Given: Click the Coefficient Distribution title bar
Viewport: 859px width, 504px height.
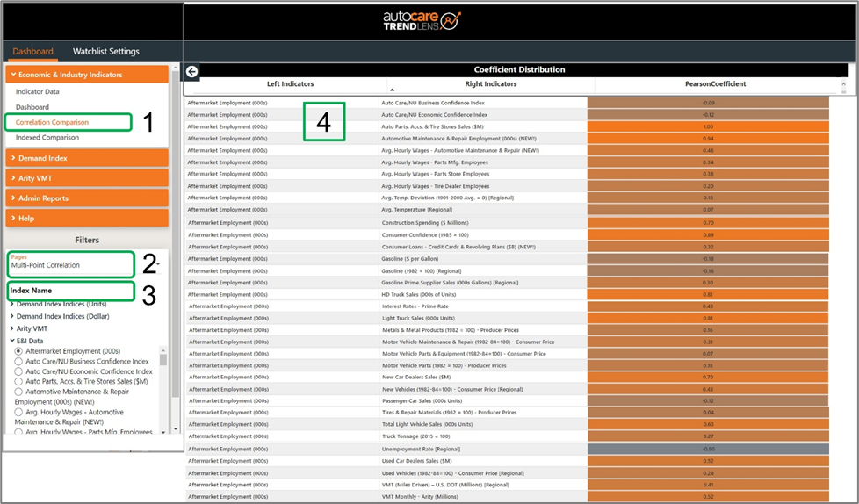Looking at the screenshot, I should [x=519, y=69].
